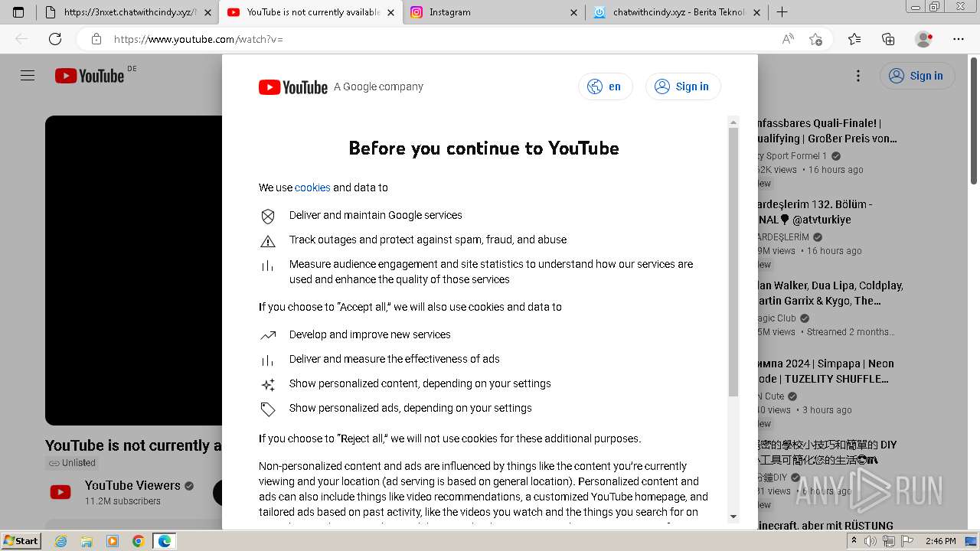Go to YouTube home via page logo
980x551 pixels.
tap(90, 76)
